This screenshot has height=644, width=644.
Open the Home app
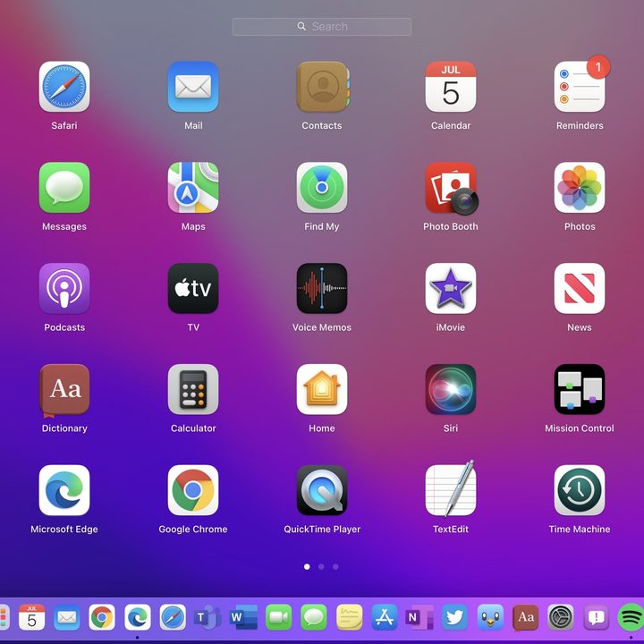coord(322,389)
